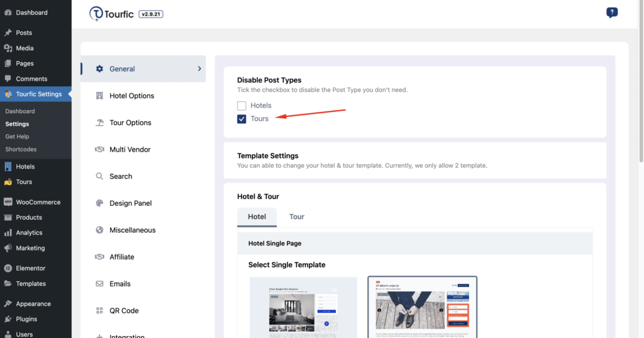Switch to the Hotel tab
This screenshot has width=644, height=338.
click(x=257, y=217)
